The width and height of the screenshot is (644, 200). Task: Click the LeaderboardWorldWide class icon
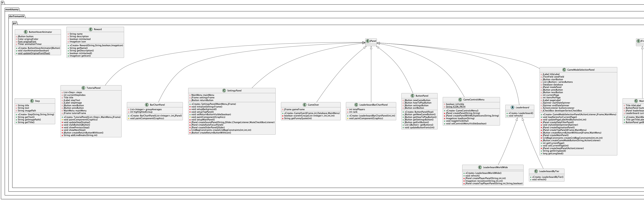(x=480, y=167)
